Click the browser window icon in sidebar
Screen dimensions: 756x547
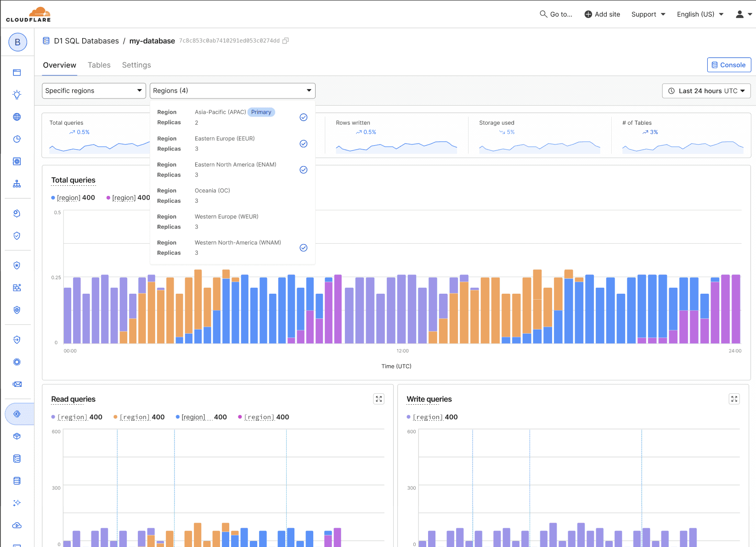[17, 73]
